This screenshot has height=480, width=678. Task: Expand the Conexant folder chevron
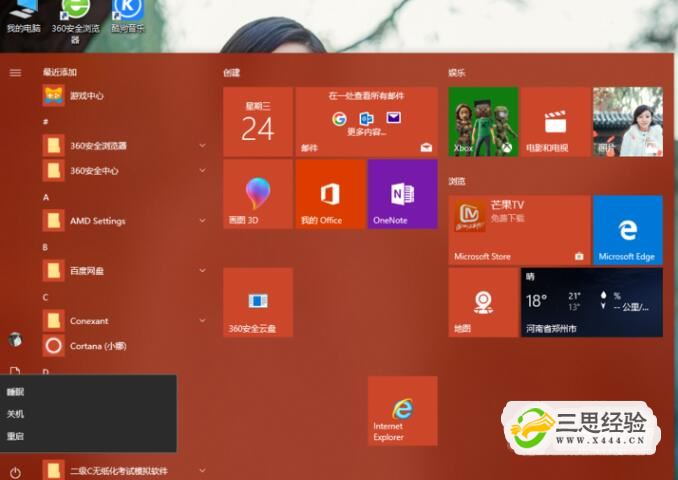pos(202,320)
